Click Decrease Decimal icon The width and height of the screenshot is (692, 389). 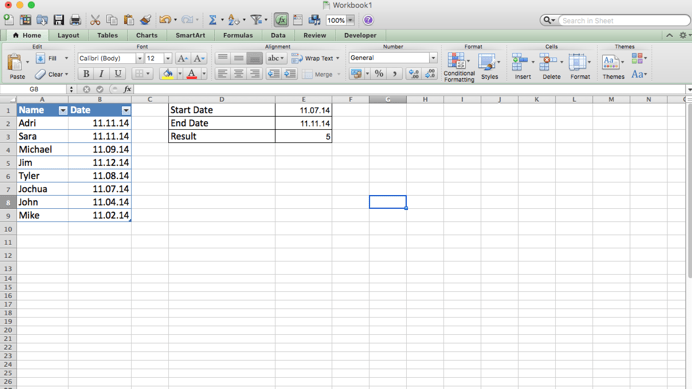430,74
